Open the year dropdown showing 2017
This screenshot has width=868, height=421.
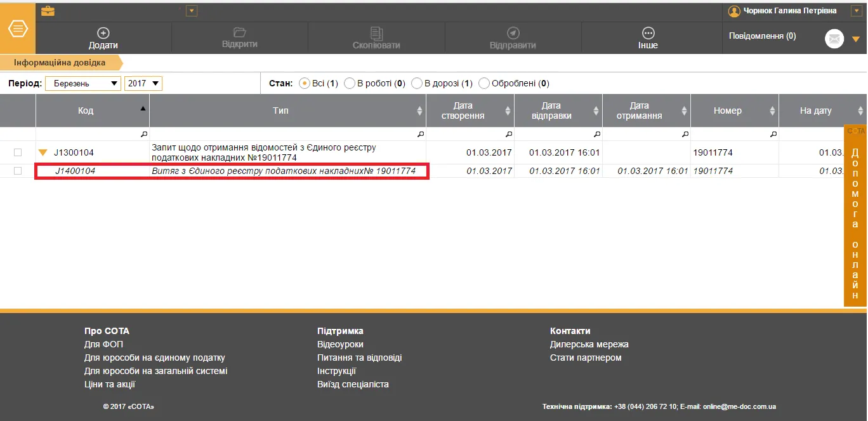(143, 83)
